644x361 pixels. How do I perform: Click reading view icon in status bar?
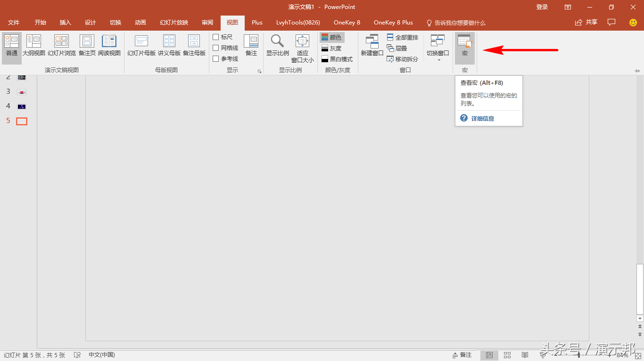(x=525, y=355)
